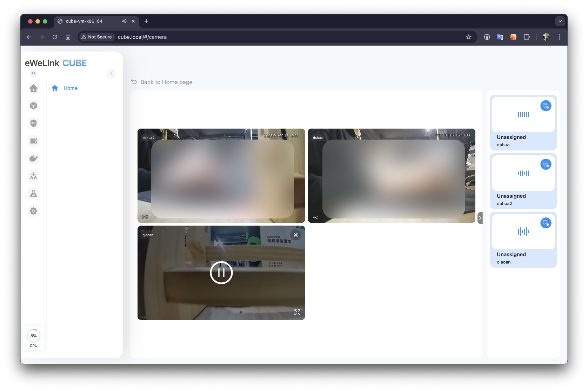Open the security shield sidebar icon
The height and width of the screenshot is (391, 588).
(x=33, y=123)
